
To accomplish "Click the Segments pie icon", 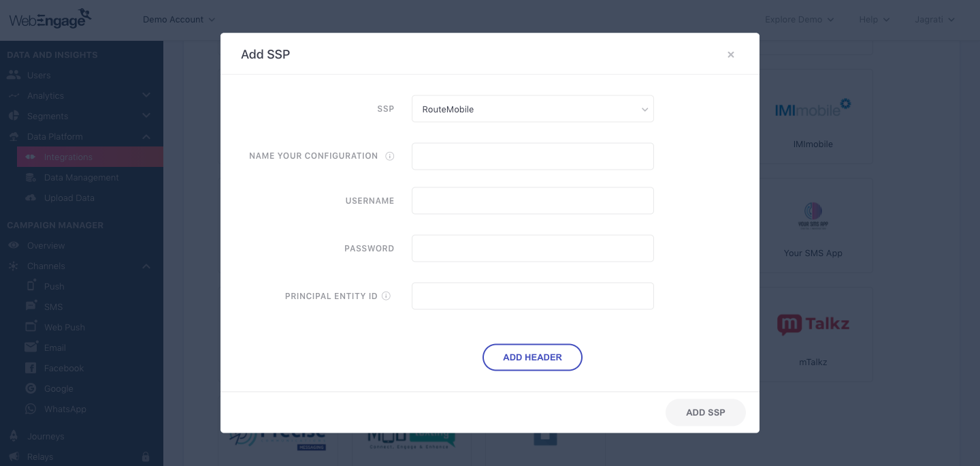I will (x=13, y=116).
